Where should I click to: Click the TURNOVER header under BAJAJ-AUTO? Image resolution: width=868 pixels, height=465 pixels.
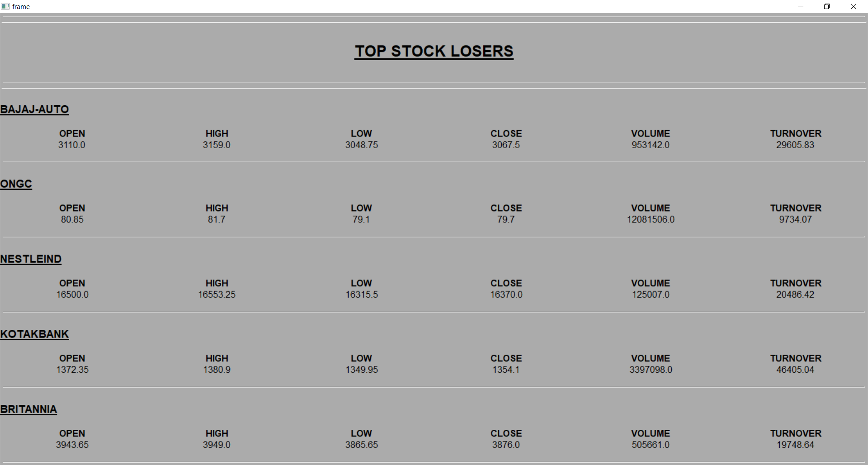pyautogui.click(x=796, y=133)
